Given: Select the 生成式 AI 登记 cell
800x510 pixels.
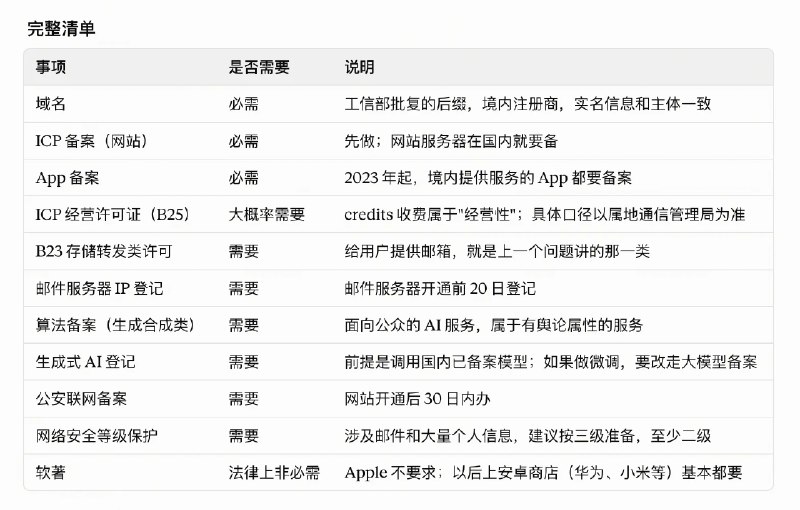Looking at the screenshot, I should pos(85,362).
